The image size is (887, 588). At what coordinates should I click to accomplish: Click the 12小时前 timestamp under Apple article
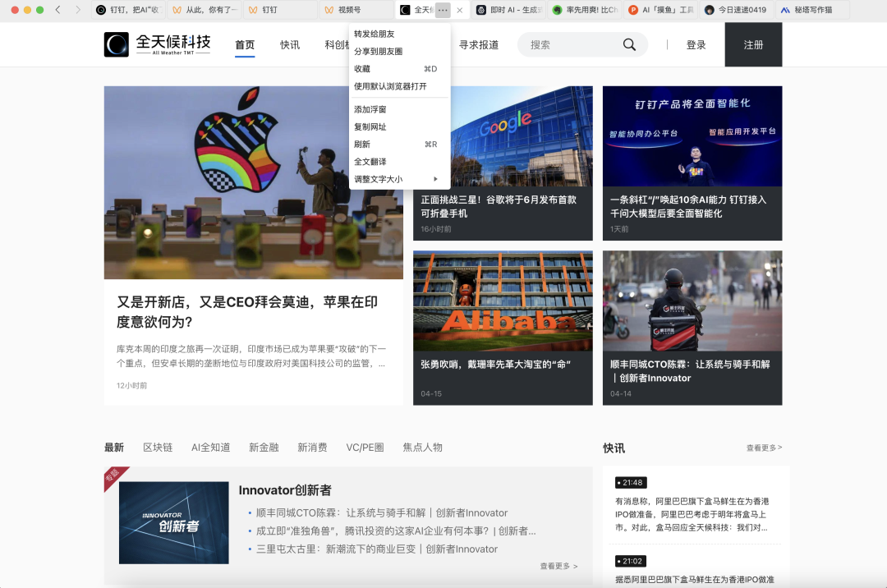tap(131, 386)
